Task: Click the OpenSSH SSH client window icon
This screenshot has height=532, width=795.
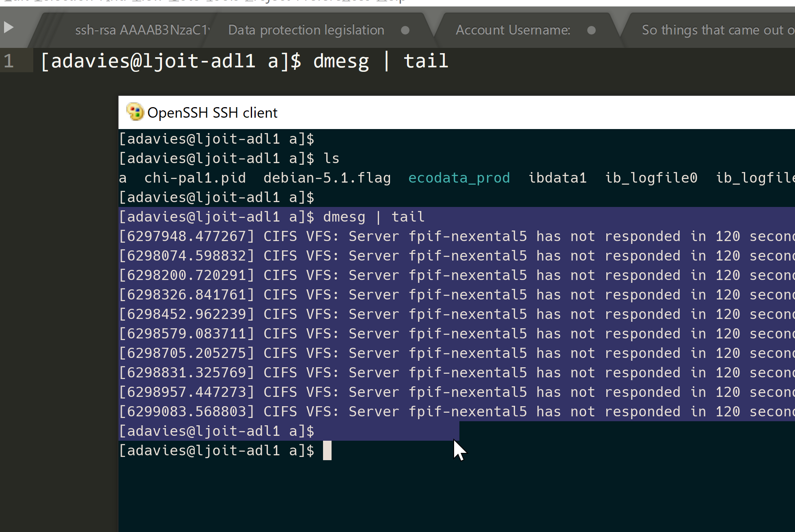Action: (135, 112)
